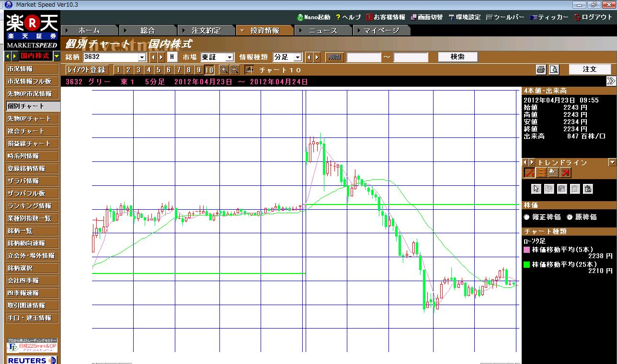
Task: Select the 原株価 original price option
Action: 570,217
